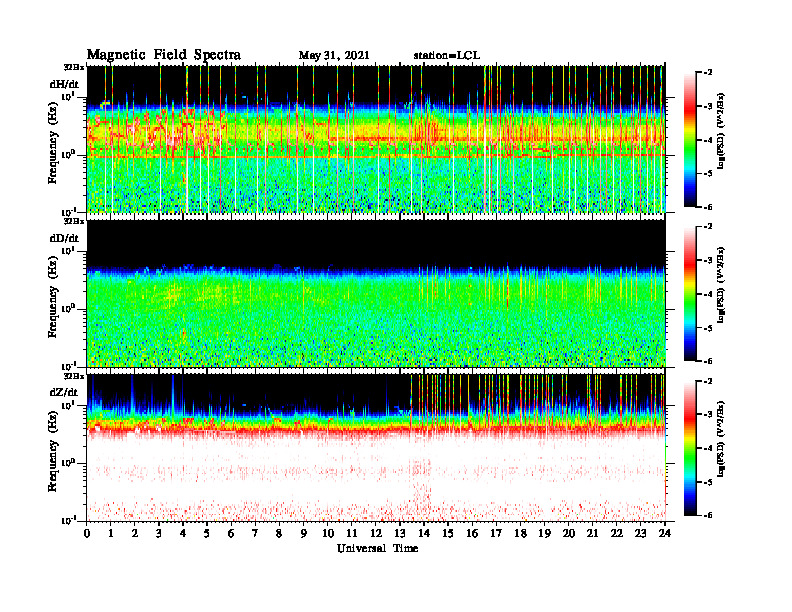792x612 pixels.
Task: Click the hour "13" tick label
Action: point(400,533)
